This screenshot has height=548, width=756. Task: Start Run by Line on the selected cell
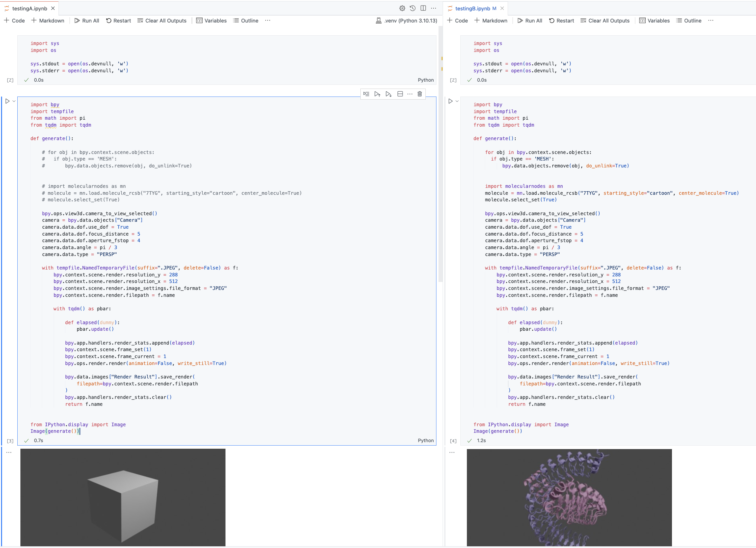366,94
